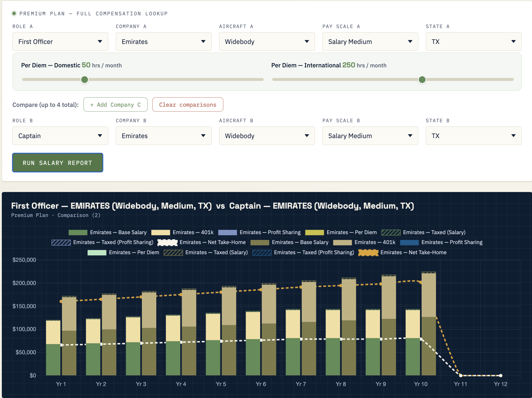The height and width of the screenshot is (398, 532).
Task: Change State B from TX
Action: (474, 136)
